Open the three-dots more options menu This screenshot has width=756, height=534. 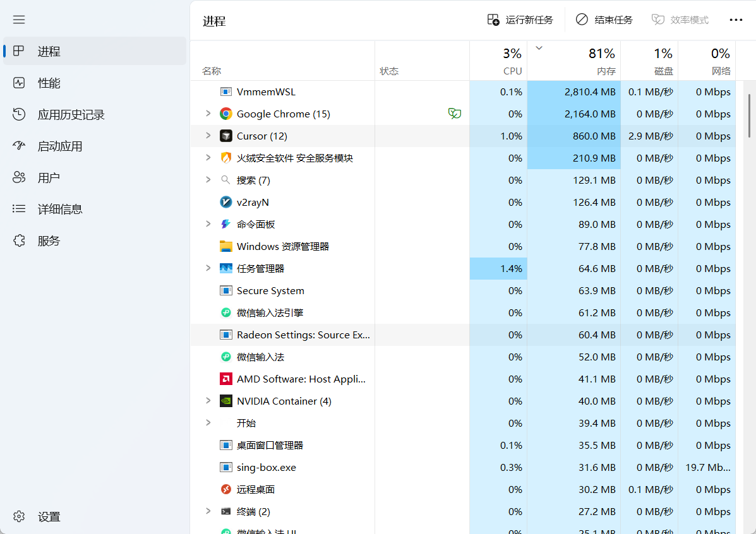(x=736, y=20)
